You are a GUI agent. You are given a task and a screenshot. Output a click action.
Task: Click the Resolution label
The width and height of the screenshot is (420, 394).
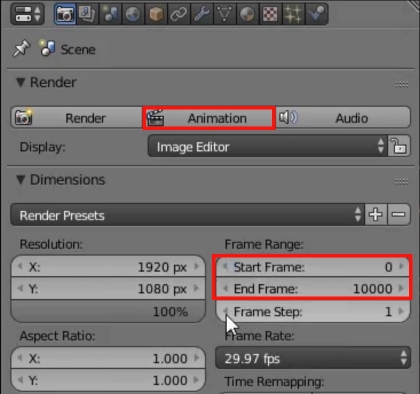(51, 244)
